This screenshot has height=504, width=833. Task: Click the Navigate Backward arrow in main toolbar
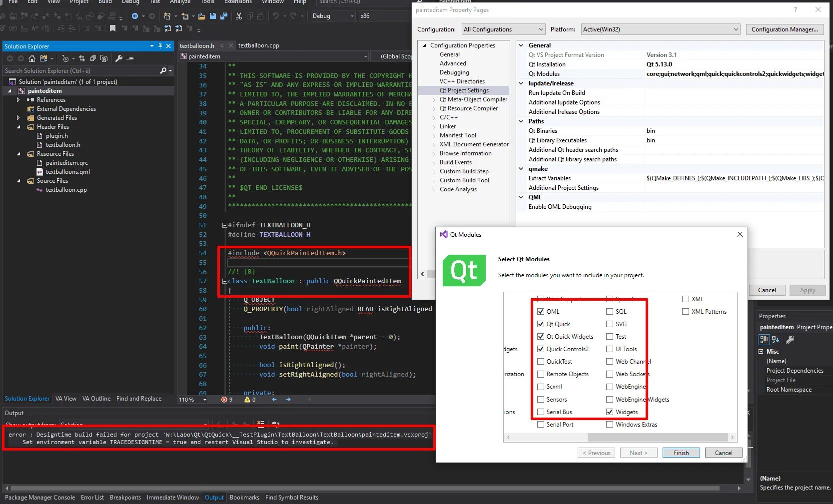point(135,16)
